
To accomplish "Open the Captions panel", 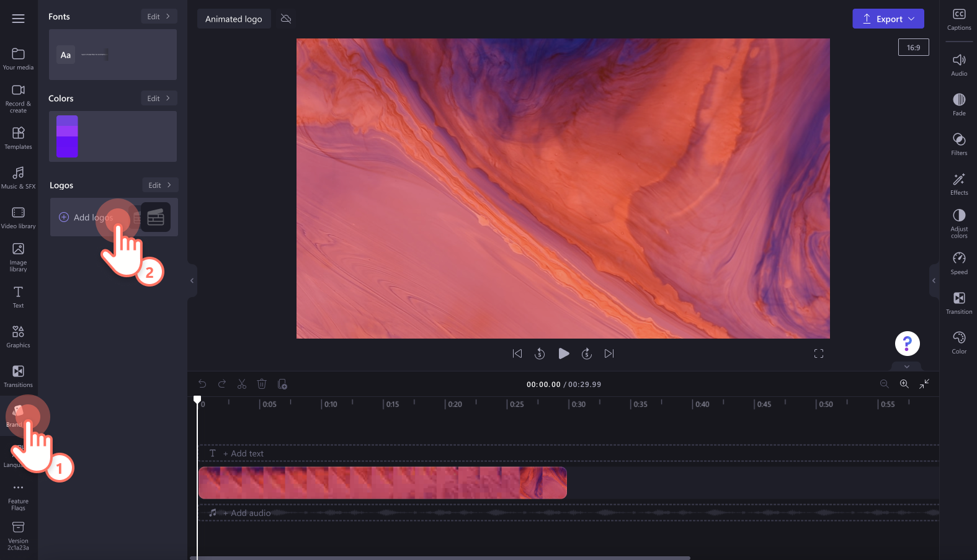I will (x=959, y=19).
